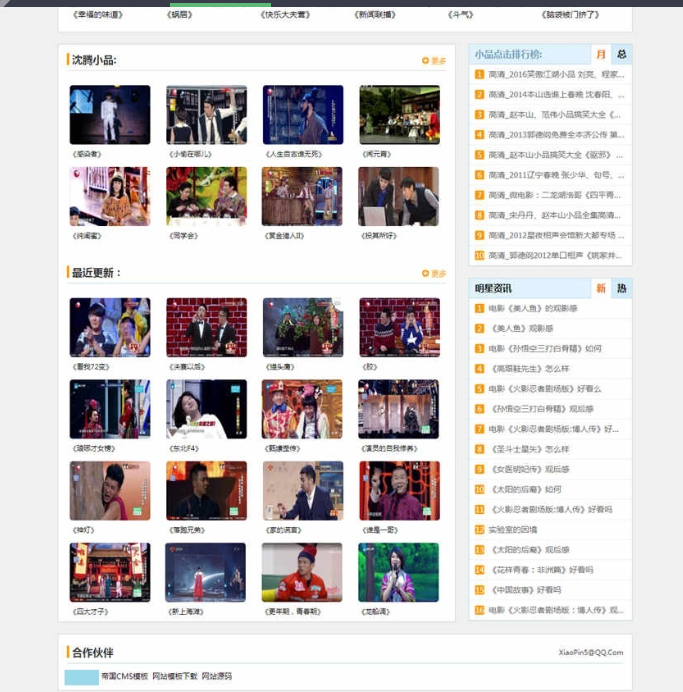Open the thumbnail for 《神灯》
Viewport: 683px width, 692px height.
coord(110,491)
